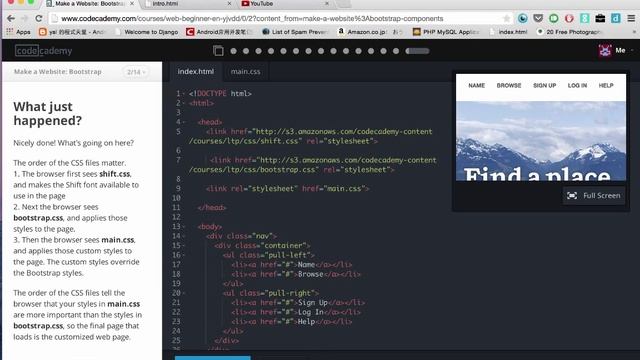
Task: Open the 2/14 lesson dropdown
Action: [136, 72]
